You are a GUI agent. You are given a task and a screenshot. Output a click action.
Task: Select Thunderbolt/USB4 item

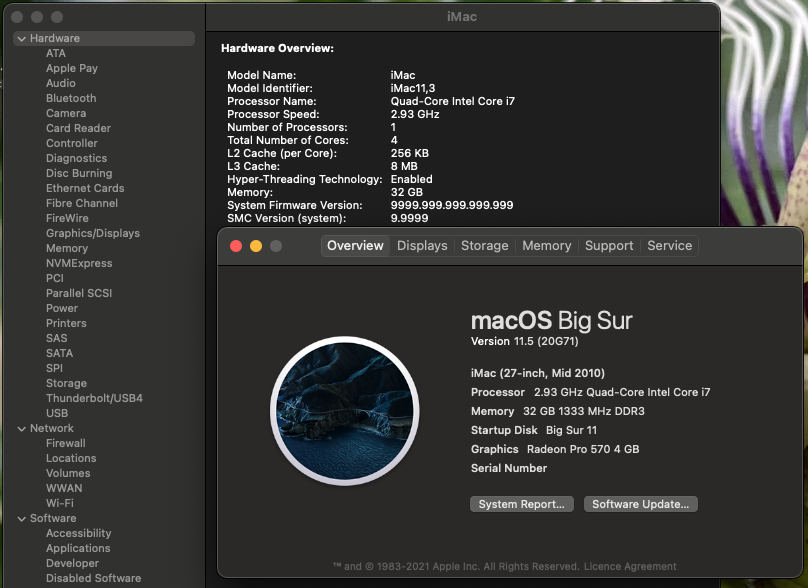94,398
